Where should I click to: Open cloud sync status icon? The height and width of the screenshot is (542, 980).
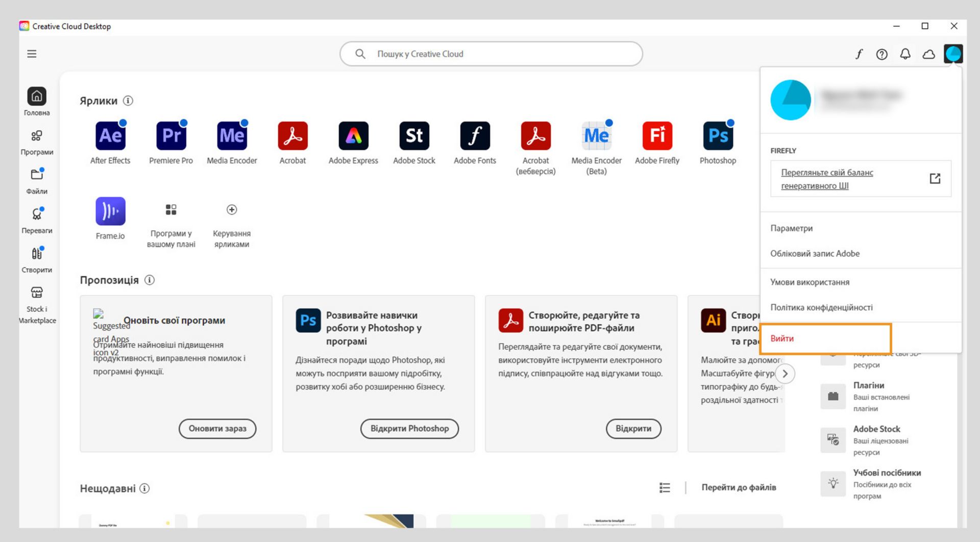click(928, 54)
